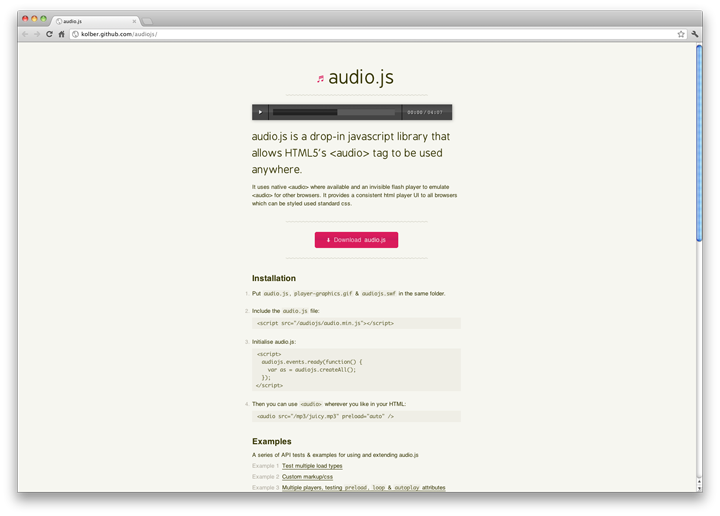Select the audio.js browser tab
The image size is (720, 516).
(x=96, y=21)
